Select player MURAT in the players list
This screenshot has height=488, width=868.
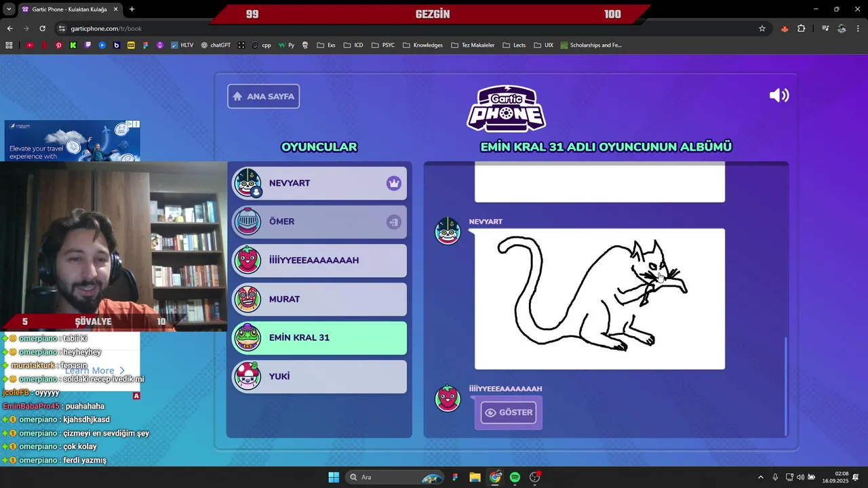pyautogui.click(x=319, y=299)
